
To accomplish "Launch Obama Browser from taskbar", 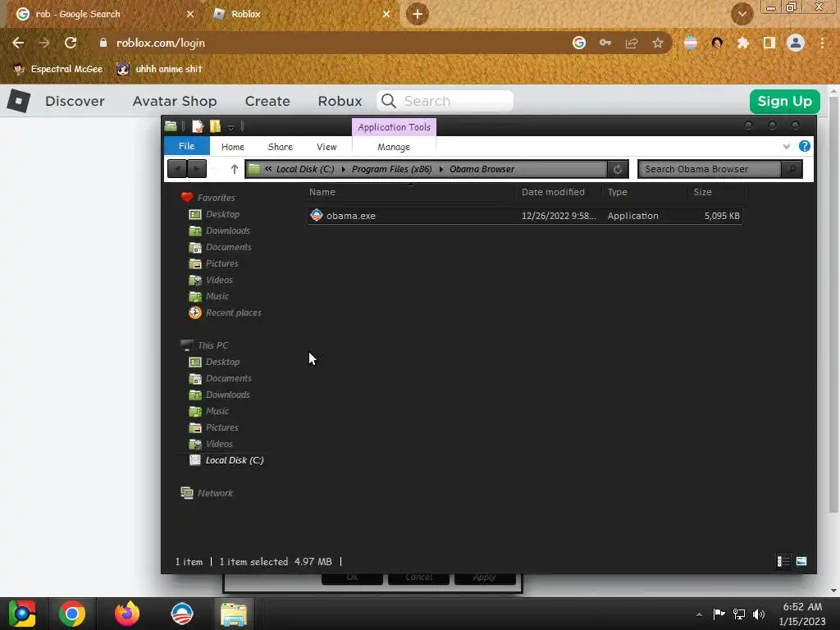I will pos(182,614).
